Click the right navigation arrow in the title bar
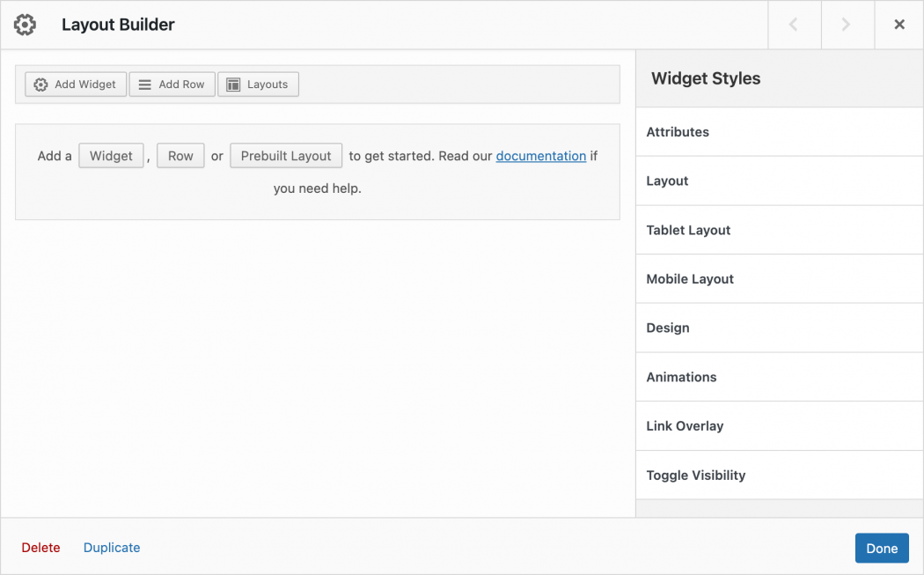This screenshot has height=575, width=924. (847, 25)
